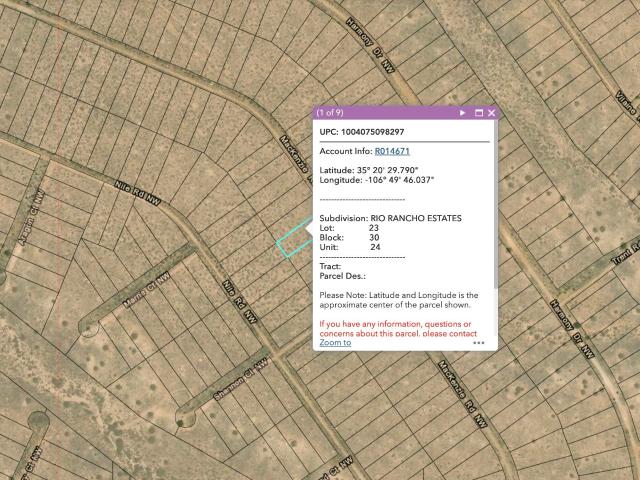Viewport: 640px width, 480px height.
Task: Close the parcel info popup
Action: point(491,113)
